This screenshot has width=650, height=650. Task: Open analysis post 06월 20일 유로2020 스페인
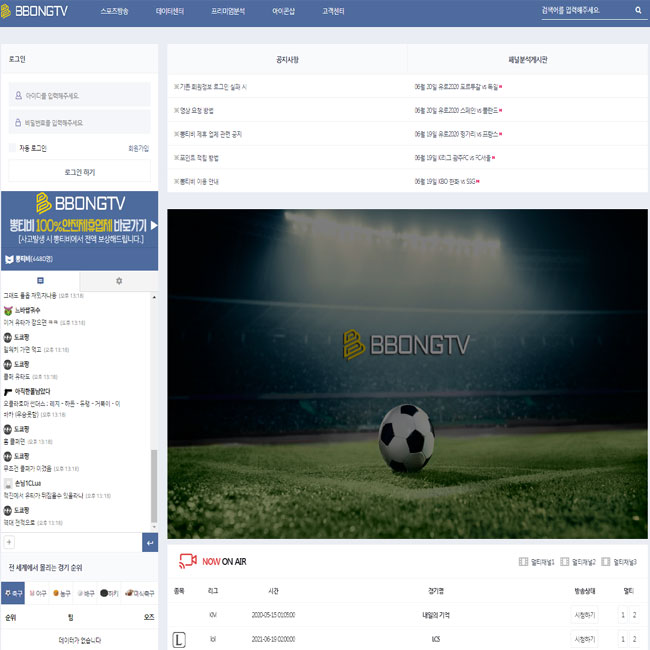(458, 110)
